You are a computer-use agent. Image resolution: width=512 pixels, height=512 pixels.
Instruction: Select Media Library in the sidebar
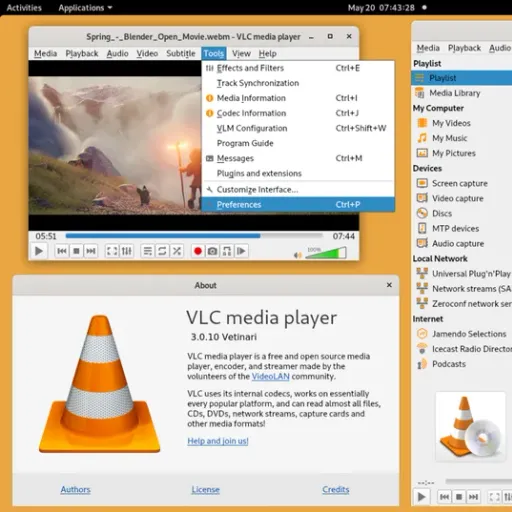click(462, 93)
